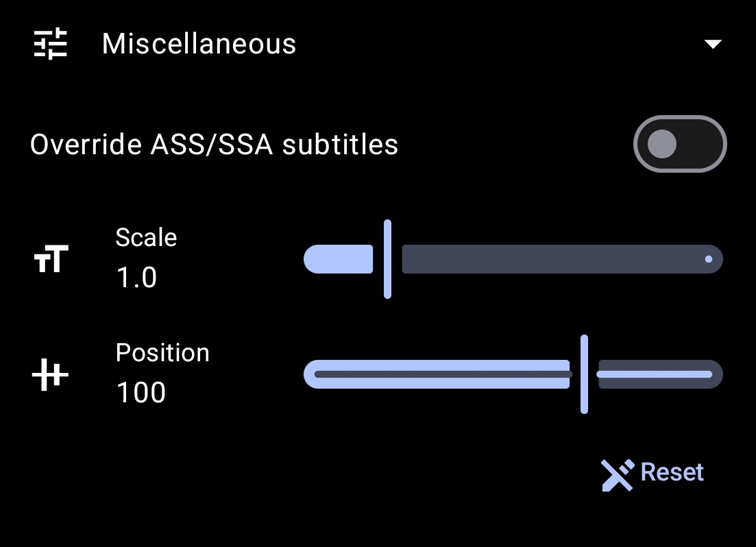Toggle the subtitle override switch on
This screenshot has width=756, height=547.
[679, 144]
